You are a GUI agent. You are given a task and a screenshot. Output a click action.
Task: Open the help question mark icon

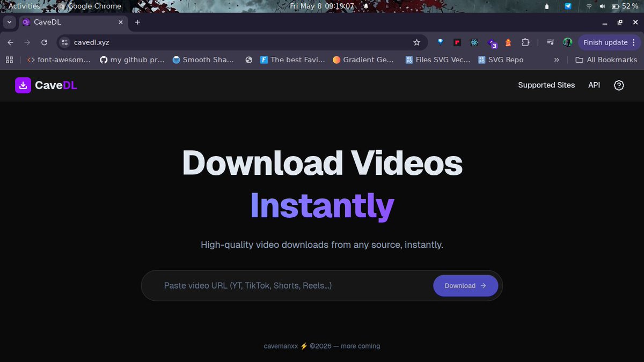tap(619, 85)
